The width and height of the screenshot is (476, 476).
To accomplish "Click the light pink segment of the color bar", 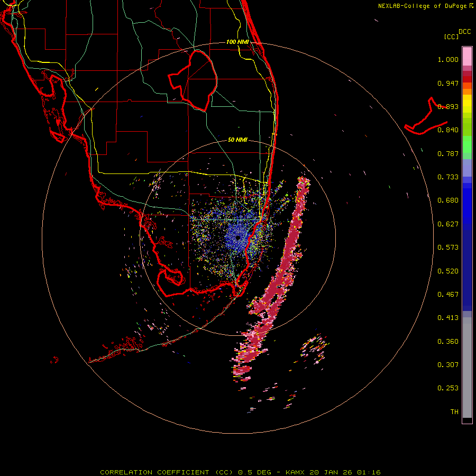I will 467,57.
